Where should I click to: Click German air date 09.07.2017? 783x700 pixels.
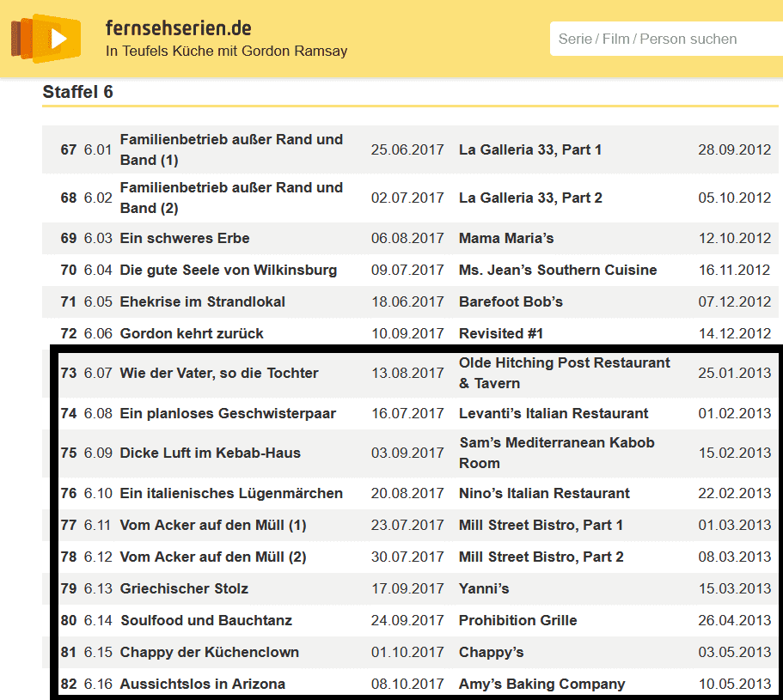(x=407, y=270)
